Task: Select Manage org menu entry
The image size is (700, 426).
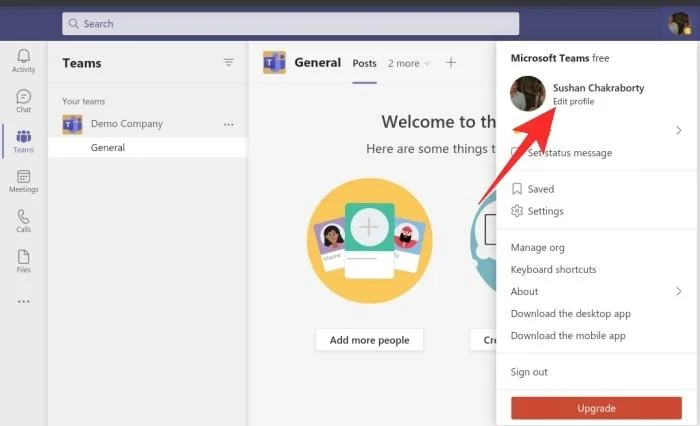Action: [538, 247]
